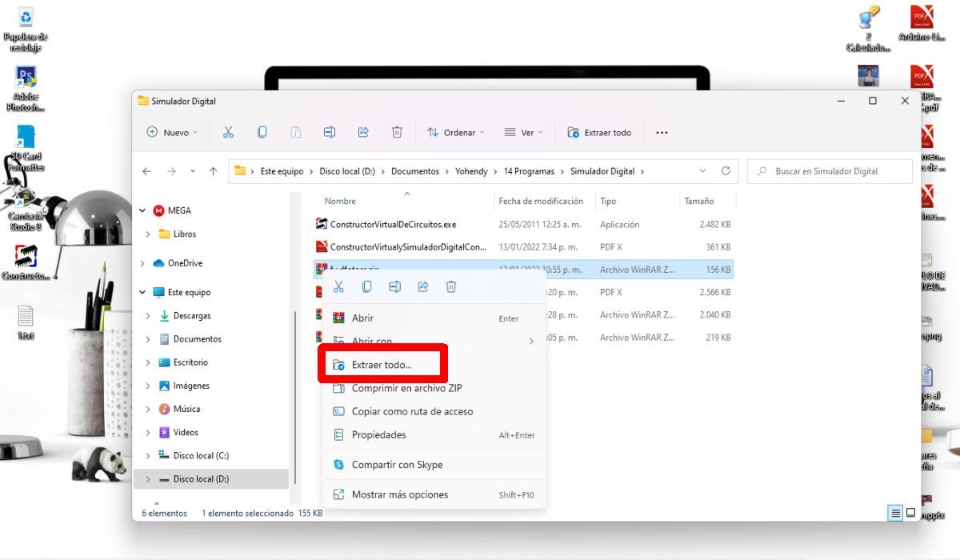
Task: Select the Constructor circuit desktop shortcut
Action: coord(26,263)
